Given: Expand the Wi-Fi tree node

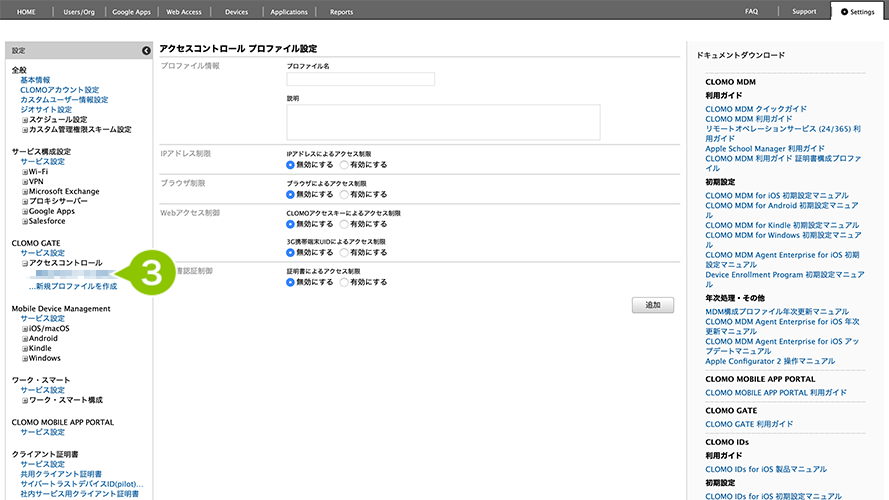Looking at the screenshot, I should pyautogui.click(x=25, y=172).
